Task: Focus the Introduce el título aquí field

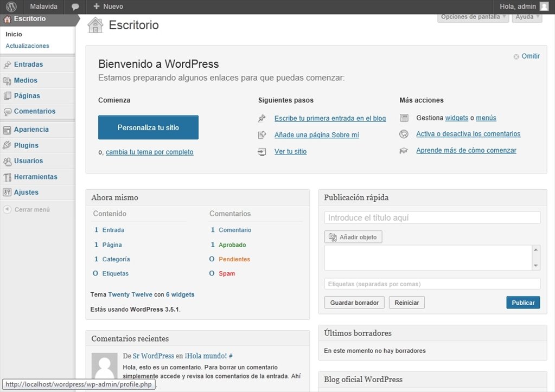Action: tap(432, 217)
